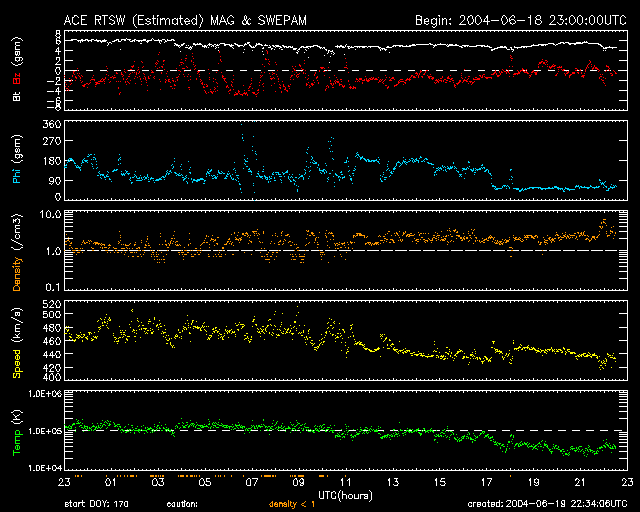Click the '03' hour label on the time axis
The image size is (640, 512).
click(x=158, y=482)
